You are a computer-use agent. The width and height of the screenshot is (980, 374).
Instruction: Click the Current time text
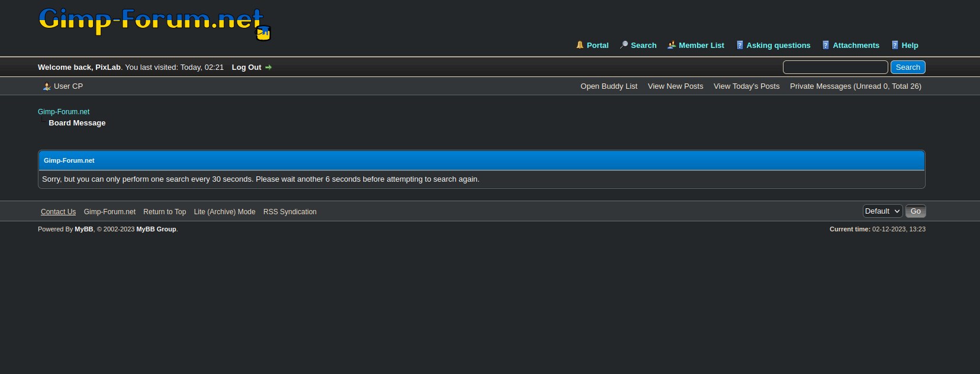[x=878, y=229]
